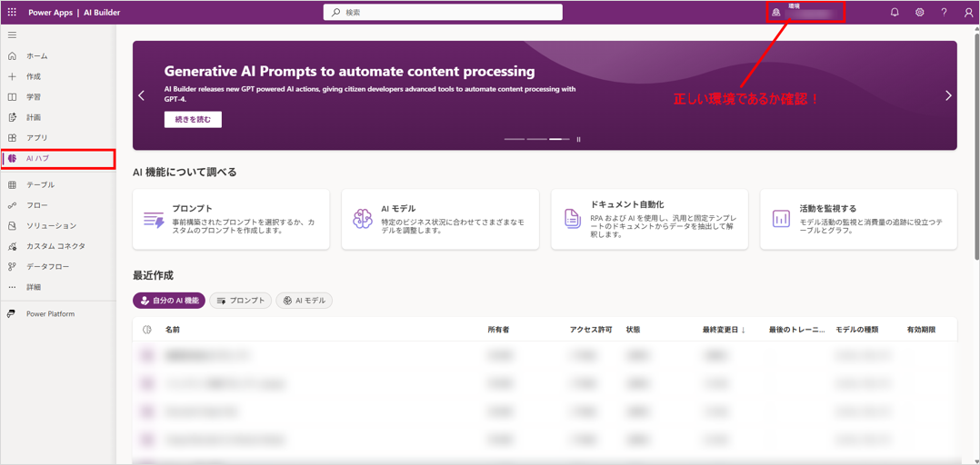Screen dimensions: 980x465
Task: Go to previous banner slide arrow
Action: coord(142,95)
